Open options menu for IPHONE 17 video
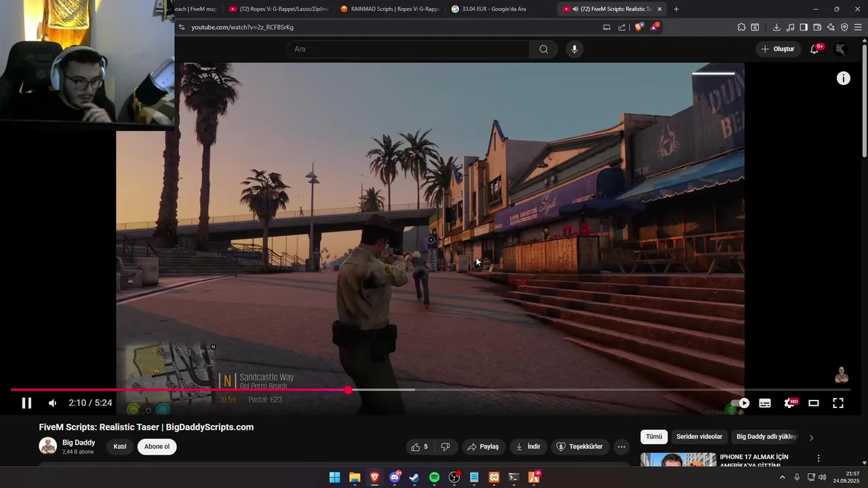The width and height of the screenshot is (868, 488). [818, 459]
